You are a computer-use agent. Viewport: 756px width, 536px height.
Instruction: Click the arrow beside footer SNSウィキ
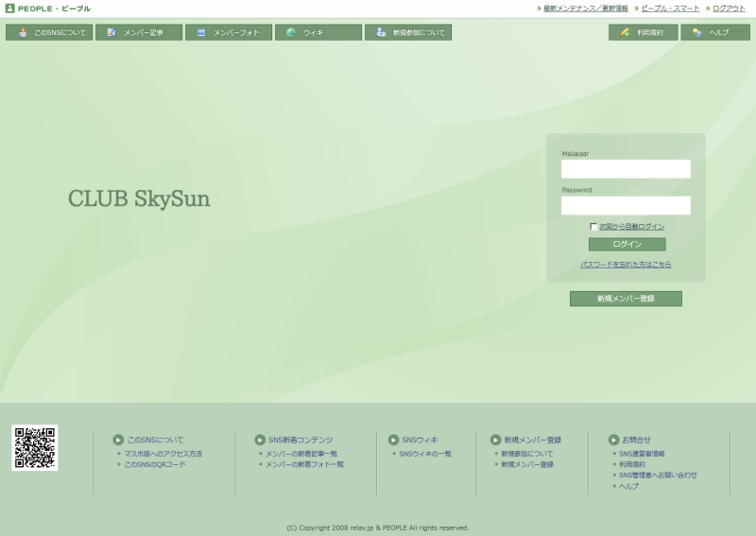393,440
